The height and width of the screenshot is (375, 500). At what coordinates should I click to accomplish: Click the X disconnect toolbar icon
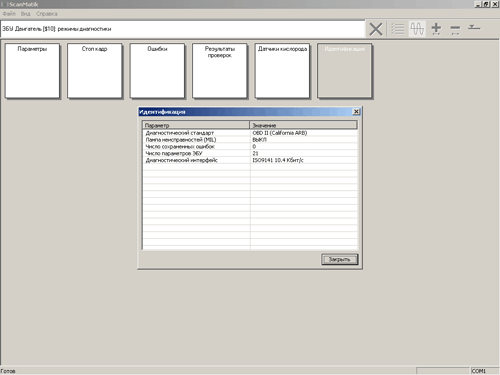(376, 29)
